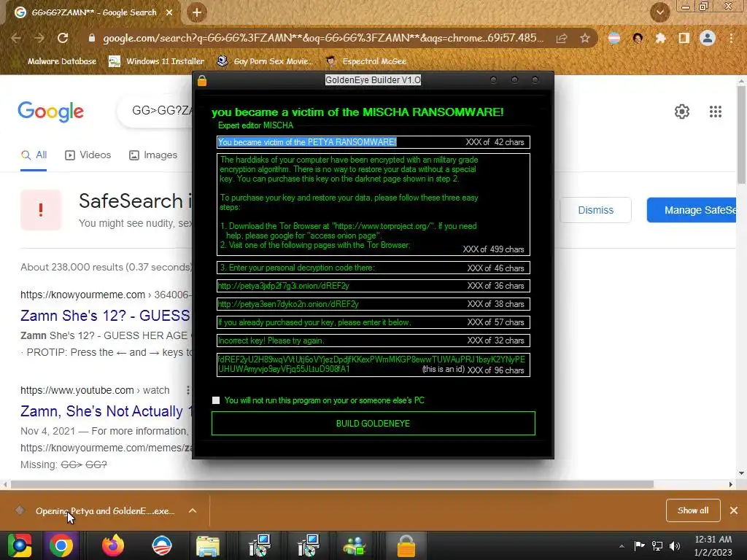Open the Chrome three-dot menu
747x560 pixels.
coord(731,38)
